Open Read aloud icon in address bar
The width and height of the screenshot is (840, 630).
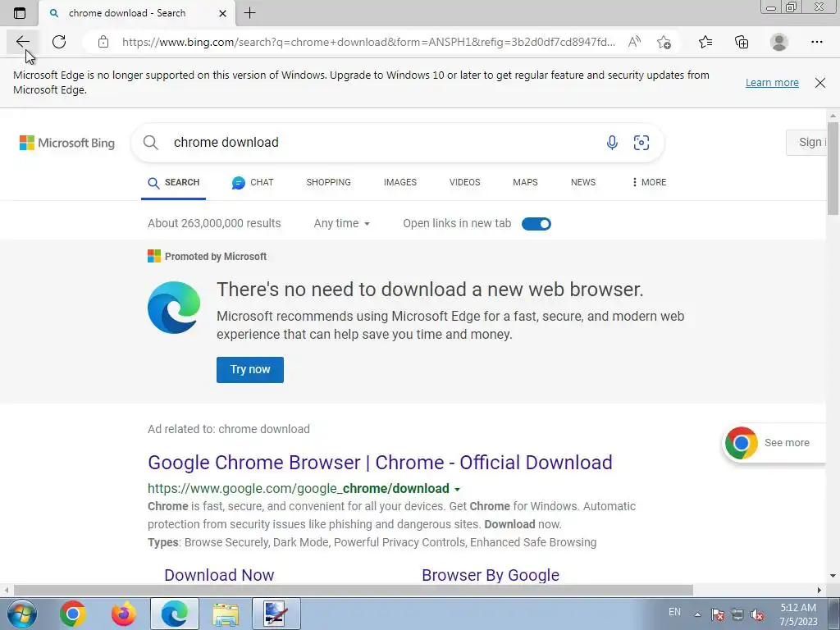click(x=634, y=42)
